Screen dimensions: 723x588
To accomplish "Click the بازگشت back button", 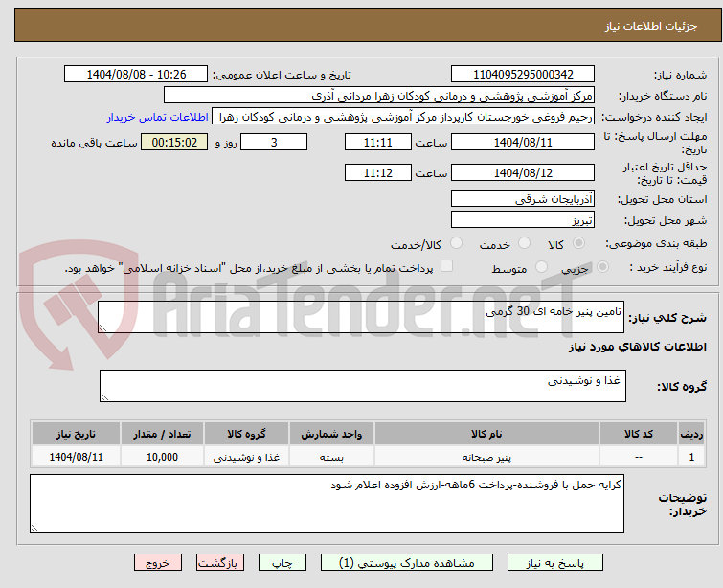I will point(220,563).
